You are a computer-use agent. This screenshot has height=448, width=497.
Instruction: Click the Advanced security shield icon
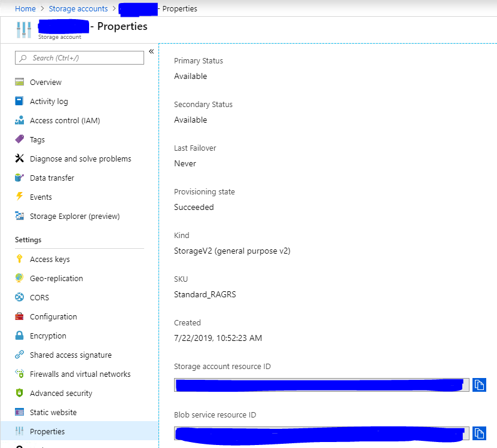(19, 393)
